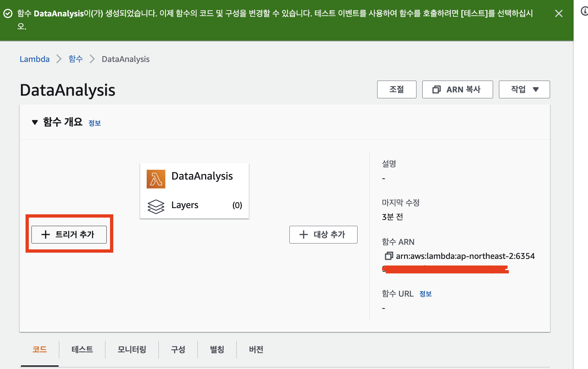
Task: Open the 구성 tab
Action: point(178,350)
